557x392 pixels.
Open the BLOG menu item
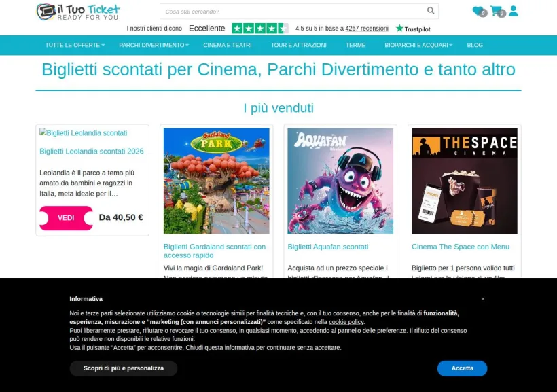pyautogui.click(x=475, y=45)
